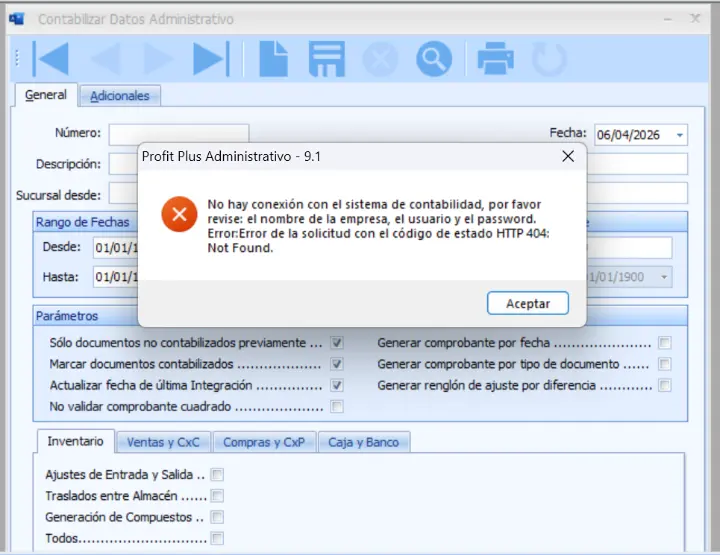Click the save diskette icon

[326, 60]
